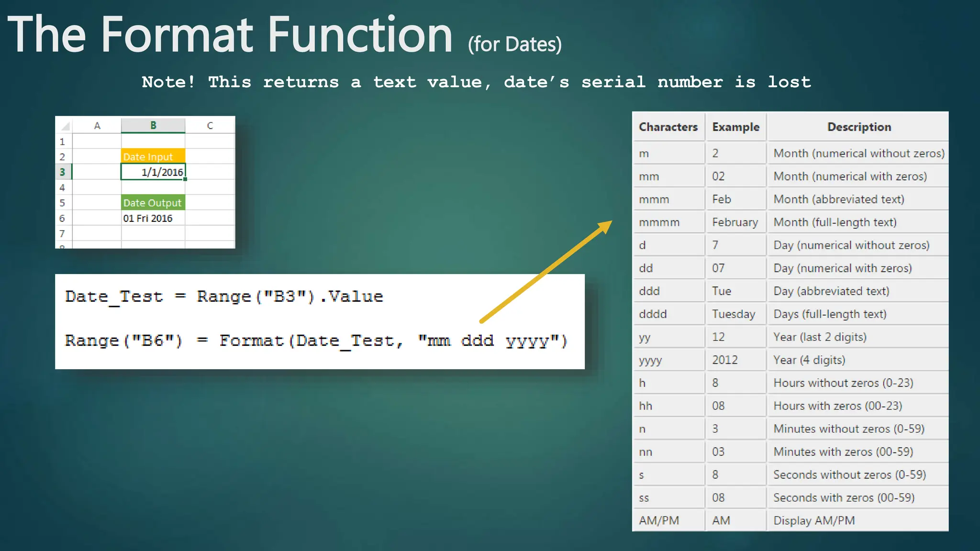The height and width of the screenshot is (551, 980).
Task: Click row 4 header in spreadsheet
Action: tap(63, 187)
